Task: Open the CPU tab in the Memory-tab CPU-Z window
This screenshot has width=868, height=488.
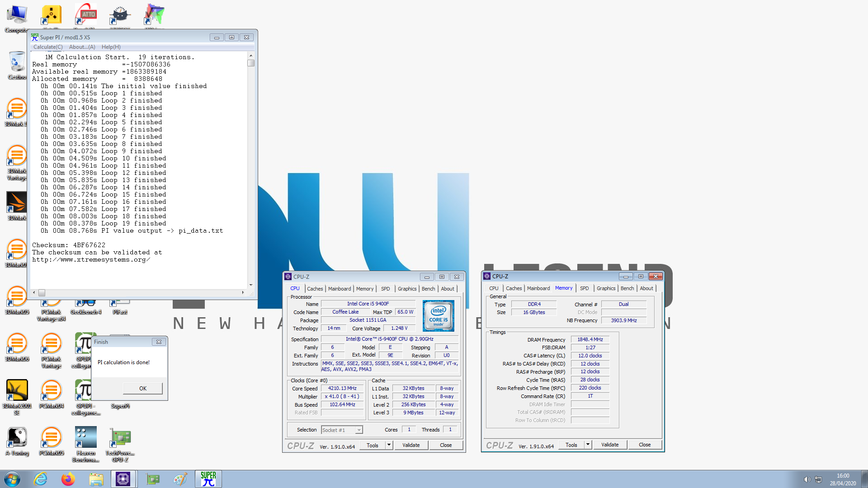Action: (x=494, y=288)
